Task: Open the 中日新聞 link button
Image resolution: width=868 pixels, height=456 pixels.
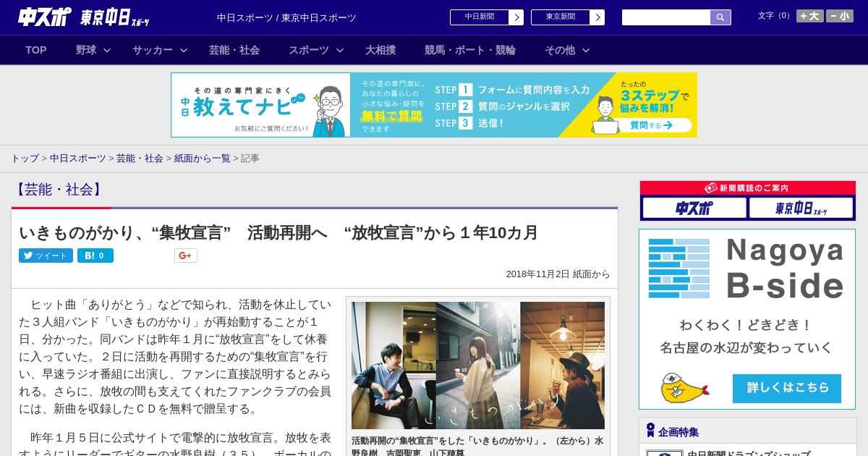Action: pyautogui.click(x=479, y=17)
